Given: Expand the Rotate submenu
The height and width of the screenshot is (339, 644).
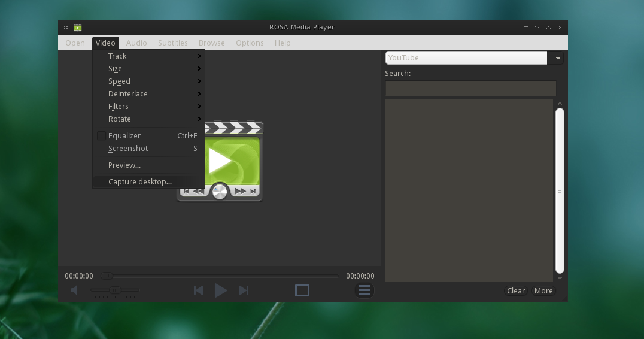Looking at the screenshot, I should (148, 119).
